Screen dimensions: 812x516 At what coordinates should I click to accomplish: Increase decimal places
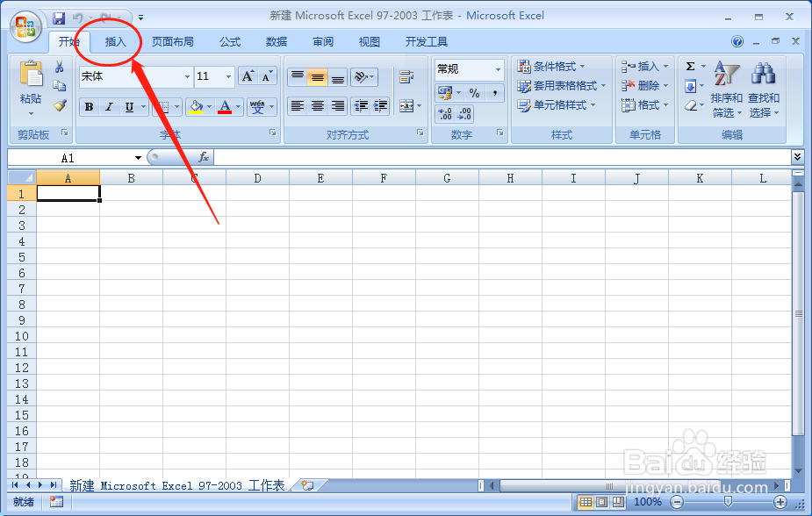tap(445, 114)
